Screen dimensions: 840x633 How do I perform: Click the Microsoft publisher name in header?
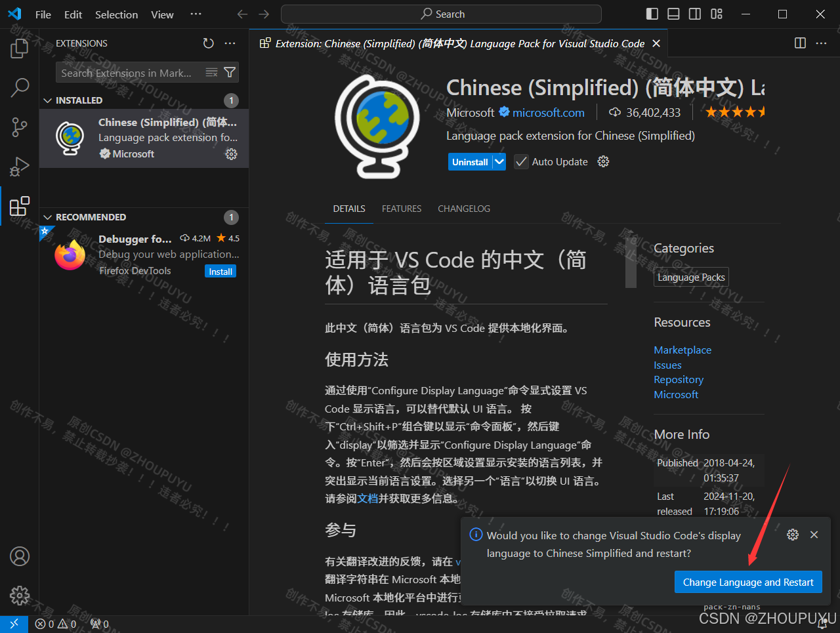(471, 113)
